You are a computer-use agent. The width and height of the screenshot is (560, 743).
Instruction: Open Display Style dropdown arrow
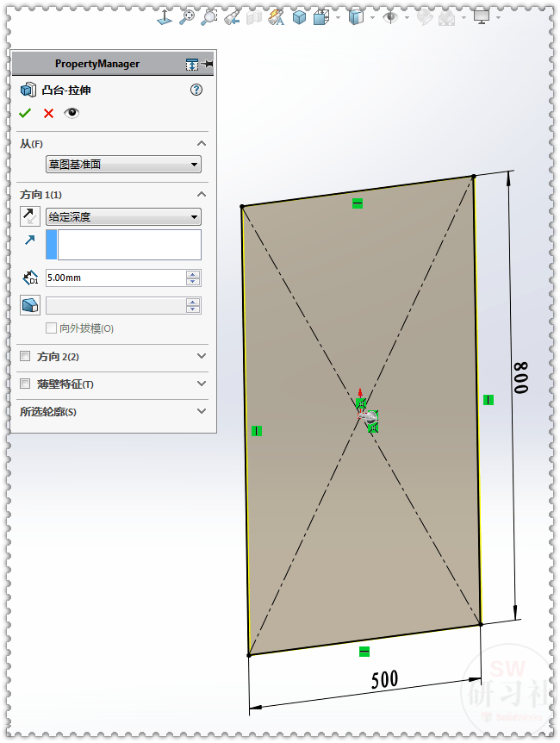[x=372, y=18]
